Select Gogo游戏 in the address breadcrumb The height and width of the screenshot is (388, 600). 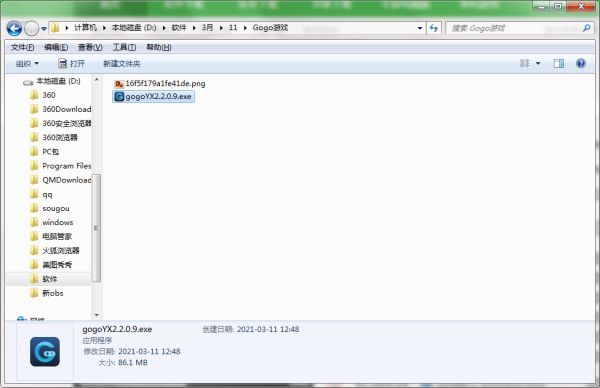click(270, 28)
